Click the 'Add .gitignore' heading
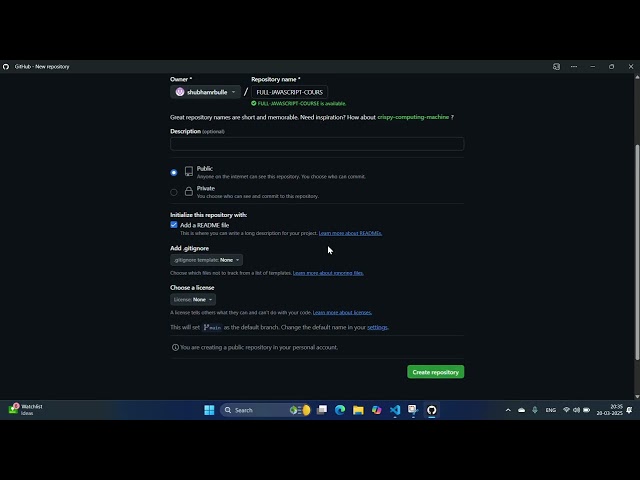The width and height of the screenshot is (640, 480). [189, 248]
